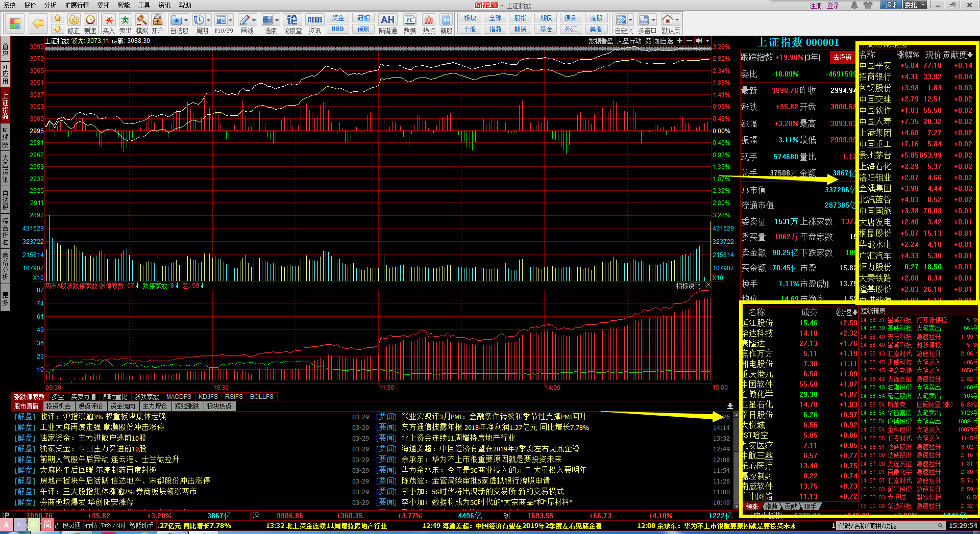Select the 画线 pencil tool
Viewport: 980px width, 534px height.
pyautogui.click(x=244, y=20)
